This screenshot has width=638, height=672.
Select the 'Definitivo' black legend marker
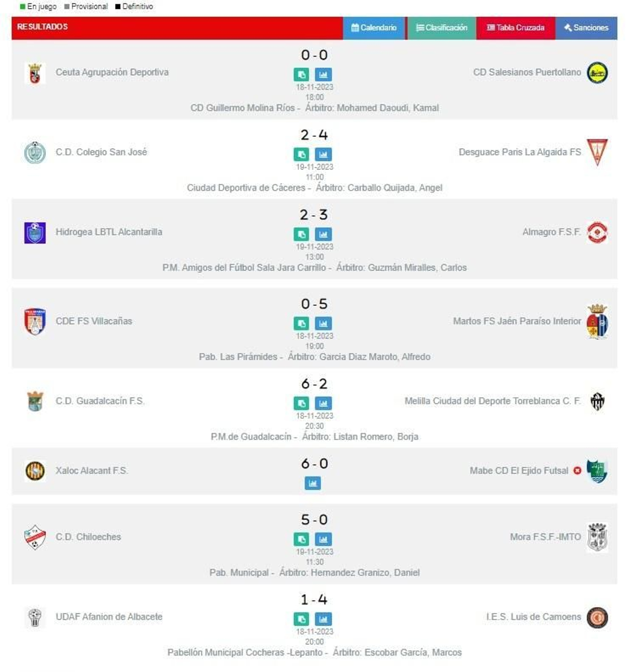click(118, 6)
